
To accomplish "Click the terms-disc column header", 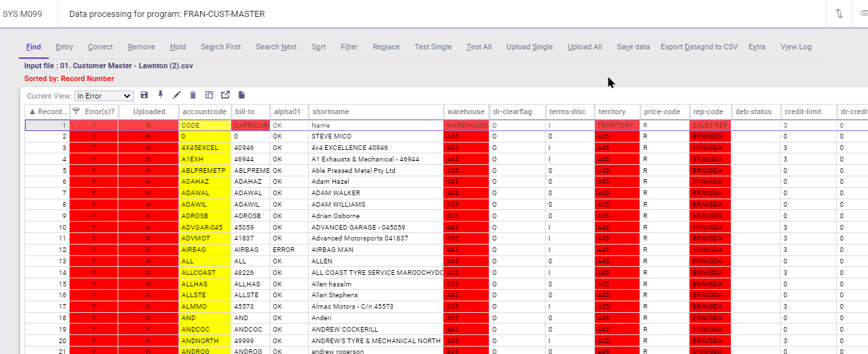I will click(x=570, y=111).
